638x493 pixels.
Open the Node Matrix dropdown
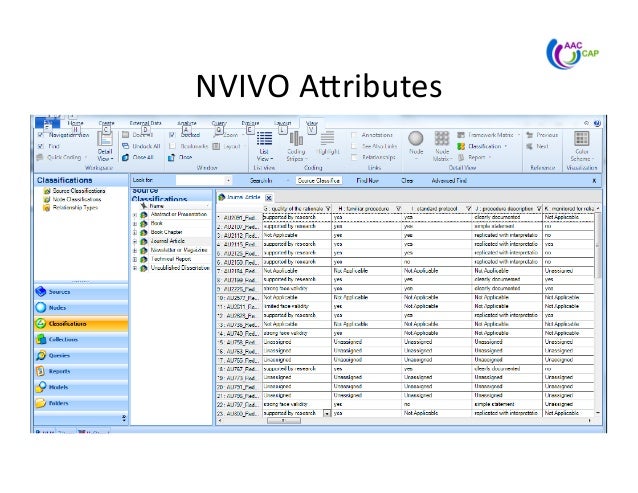441,146
